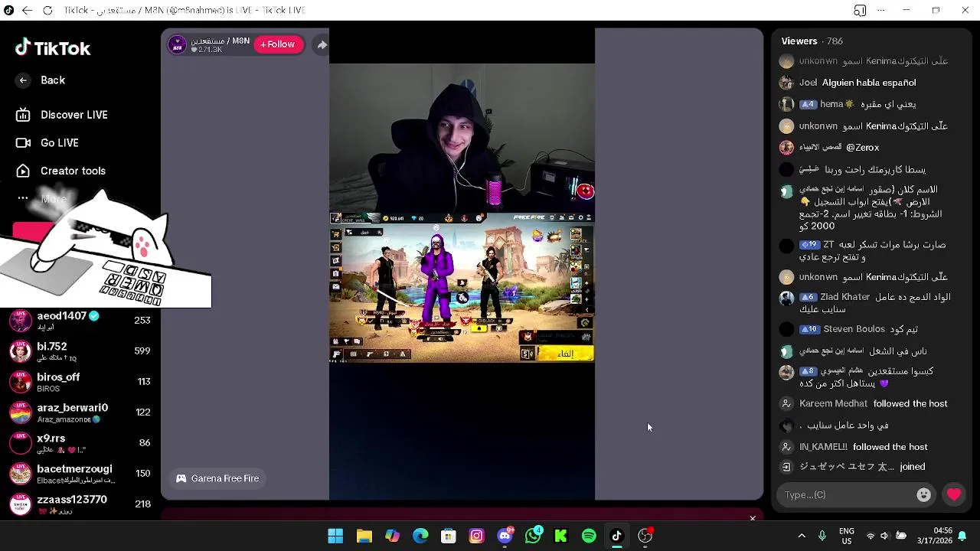Open clock and calendar flyout

pyautogui.click(x=934, y=536)
